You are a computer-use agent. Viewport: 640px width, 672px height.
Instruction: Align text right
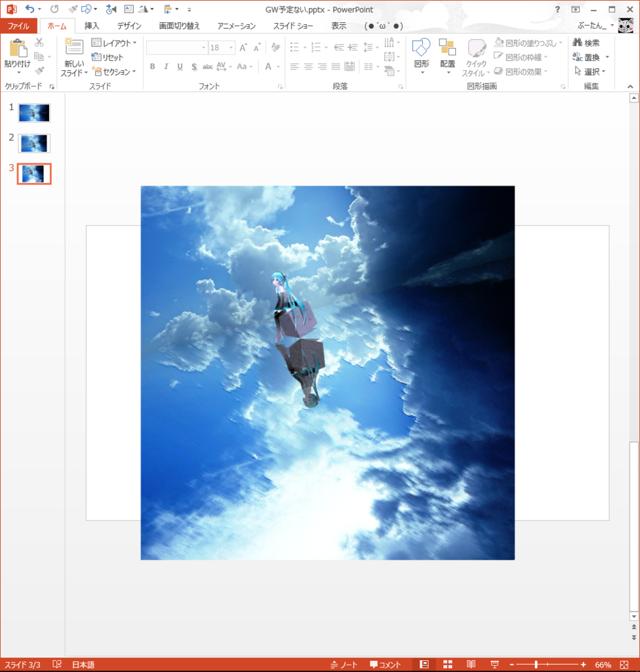(x=322, y=66)
